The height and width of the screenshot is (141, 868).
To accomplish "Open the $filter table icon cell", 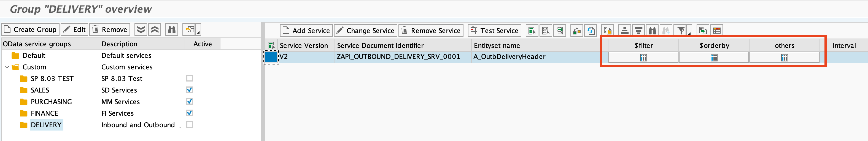I will [643, 58].
